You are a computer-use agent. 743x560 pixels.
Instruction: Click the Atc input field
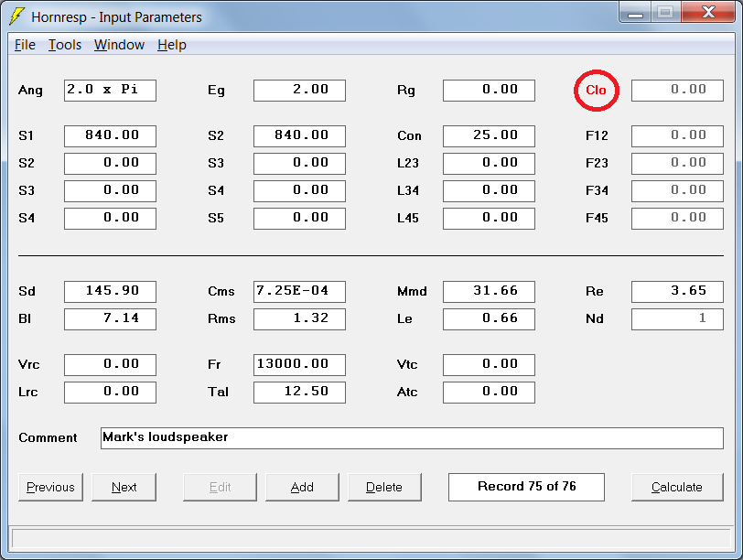pos(489,393)
